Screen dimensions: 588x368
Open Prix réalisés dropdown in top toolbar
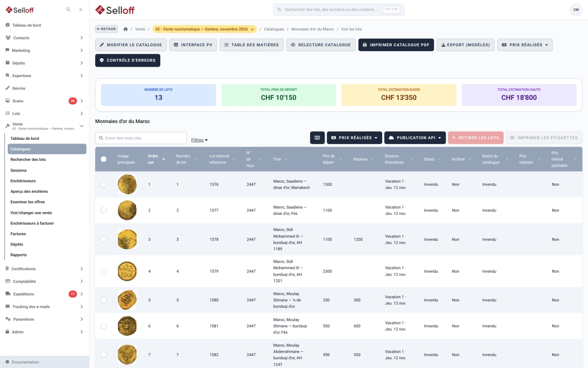coord(525,45)
